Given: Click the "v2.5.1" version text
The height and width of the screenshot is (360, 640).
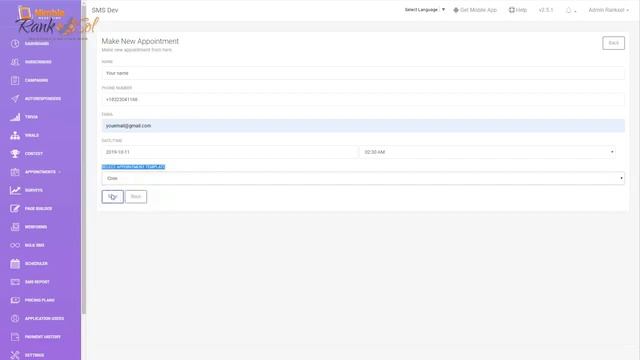Looking at the screenshot, I should (x=546, y=10).
